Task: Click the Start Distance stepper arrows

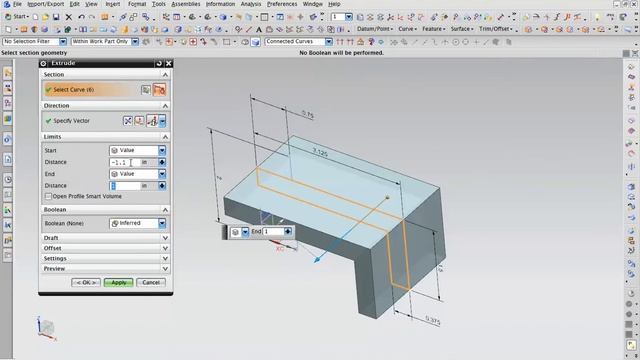Action: click(x=162, y=162)
